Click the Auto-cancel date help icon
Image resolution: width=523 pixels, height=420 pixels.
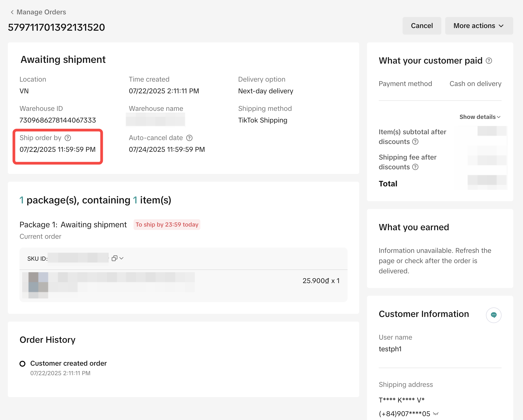tap(189, 138)
